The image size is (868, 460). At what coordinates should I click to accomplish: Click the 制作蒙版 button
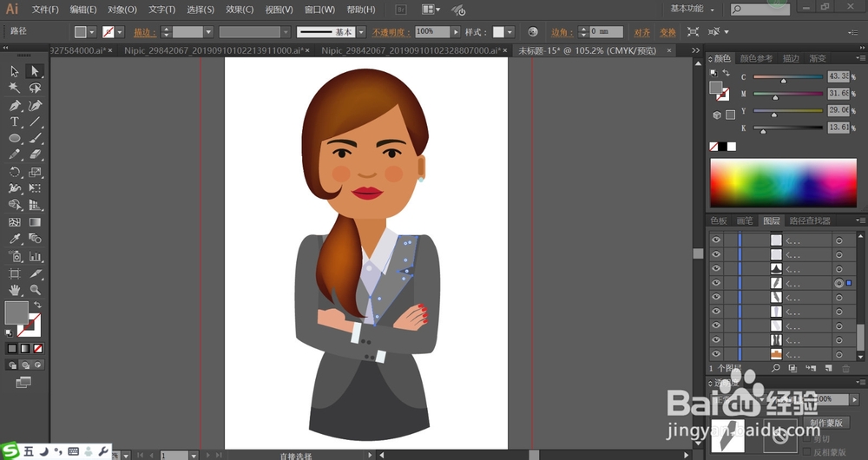pos(826,423)
